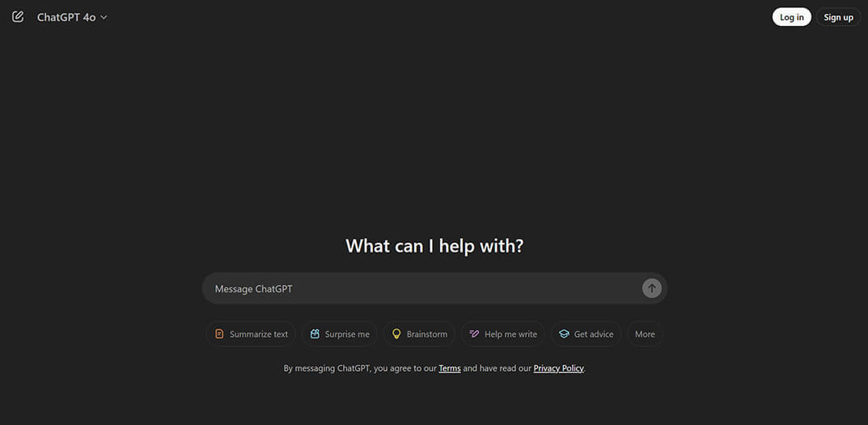Open the Terms link
Viewport: 868px width, 425px height.
[450, 368]
